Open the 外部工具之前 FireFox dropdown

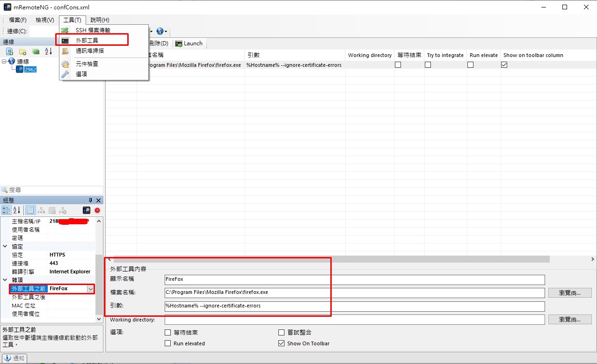coord(90,289)
